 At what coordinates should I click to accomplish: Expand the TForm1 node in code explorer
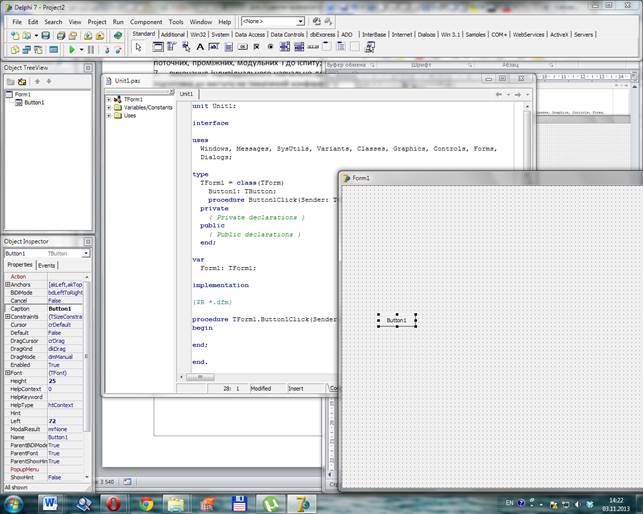pyautogui.click(x=109, y=99)
